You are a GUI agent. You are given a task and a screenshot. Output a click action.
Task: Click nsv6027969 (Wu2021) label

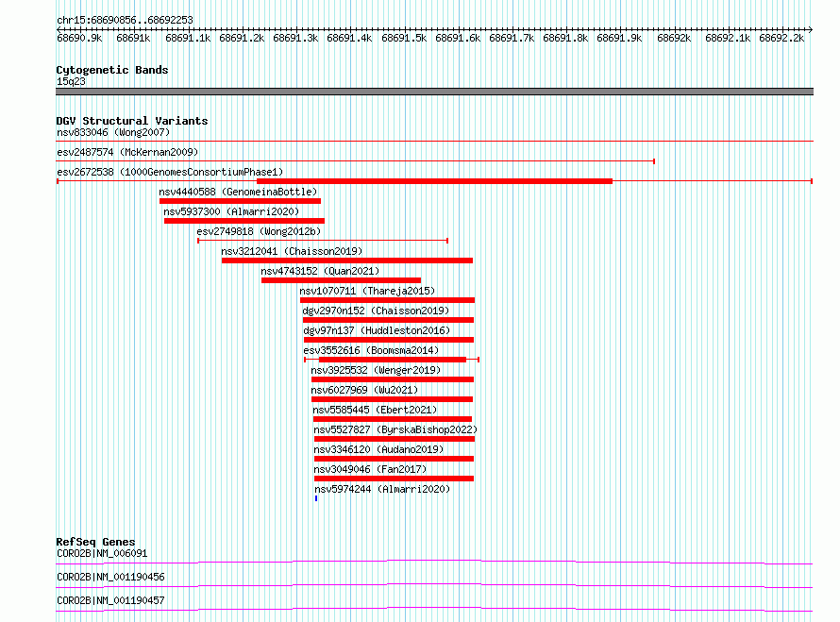tap(364, 390)
